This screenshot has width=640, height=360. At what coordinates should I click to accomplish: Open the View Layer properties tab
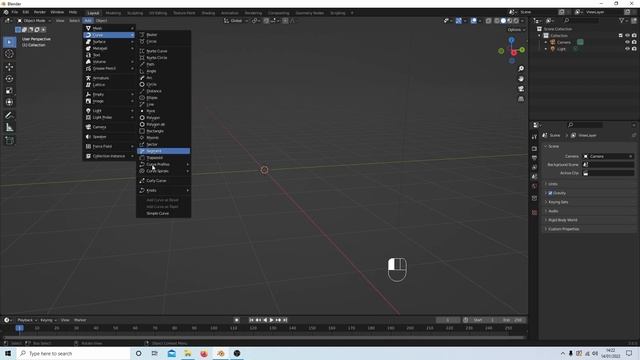[534, 167]
